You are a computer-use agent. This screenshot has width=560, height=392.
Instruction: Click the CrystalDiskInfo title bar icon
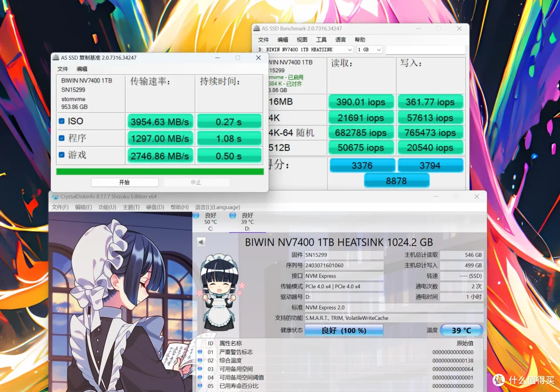(x=55, y=197)
